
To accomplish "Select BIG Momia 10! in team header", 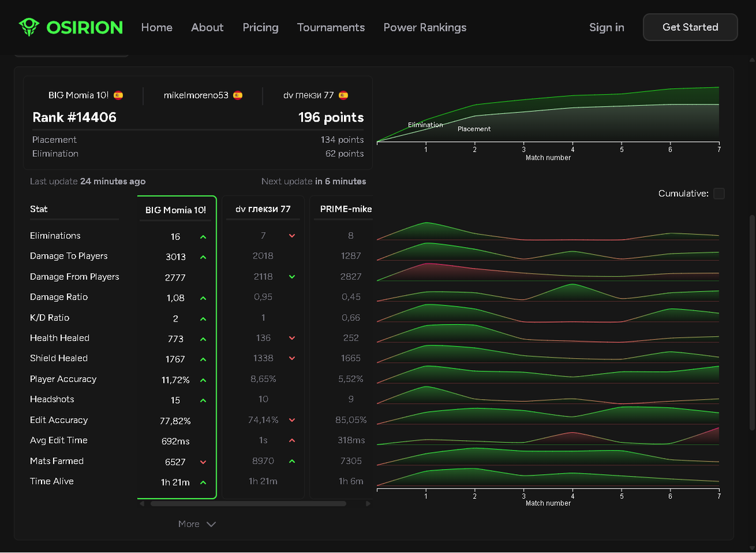I will [x=78, y=95].
